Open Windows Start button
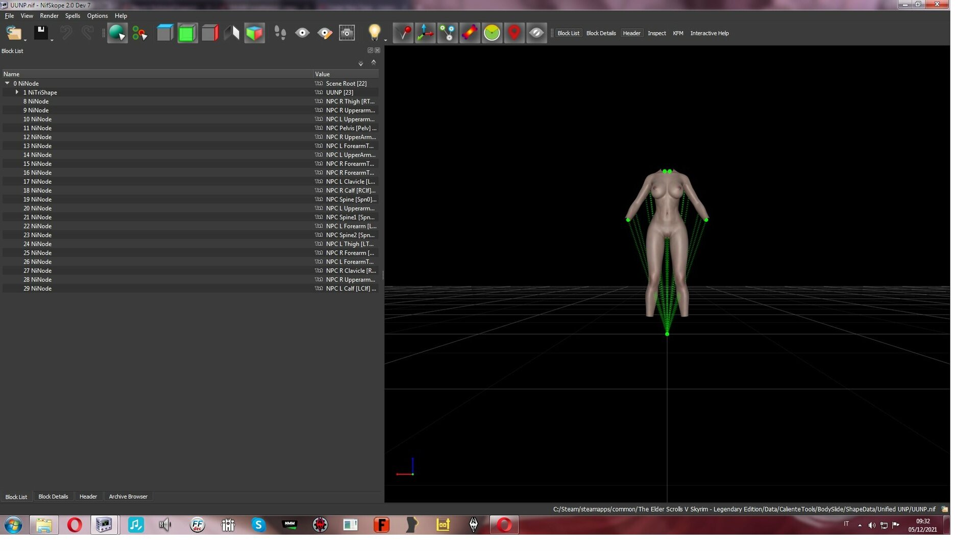Screen dimensions: 980x551 13,525
